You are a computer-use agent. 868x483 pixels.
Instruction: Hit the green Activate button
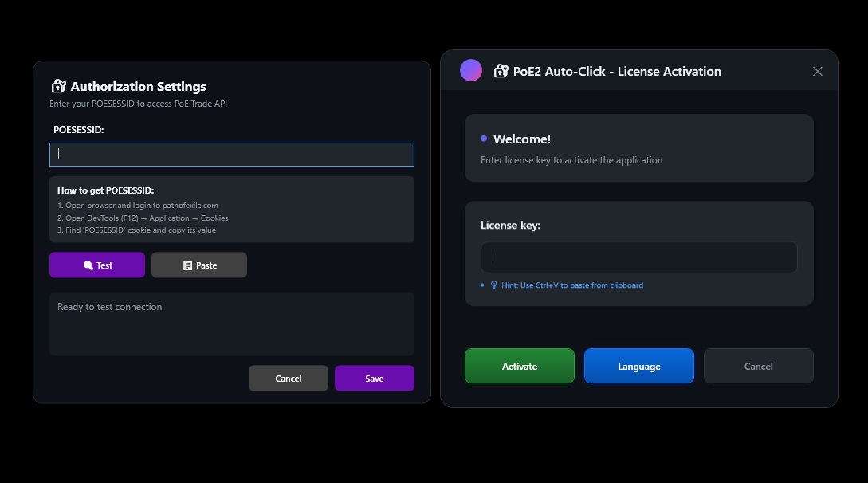(x=519, y=366)
